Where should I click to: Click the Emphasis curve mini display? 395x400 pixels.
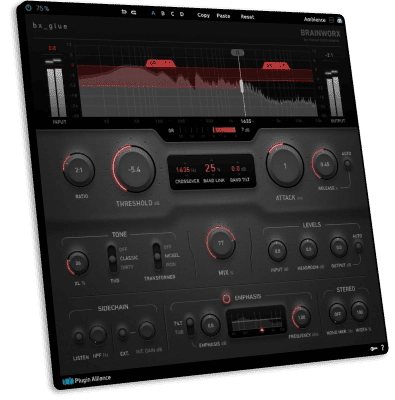click(x=256, y=322)
